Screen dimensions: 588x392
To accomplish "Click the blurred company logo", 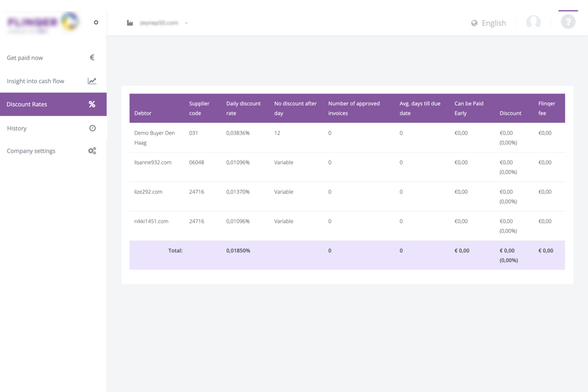I will click(x=43, y=22).
